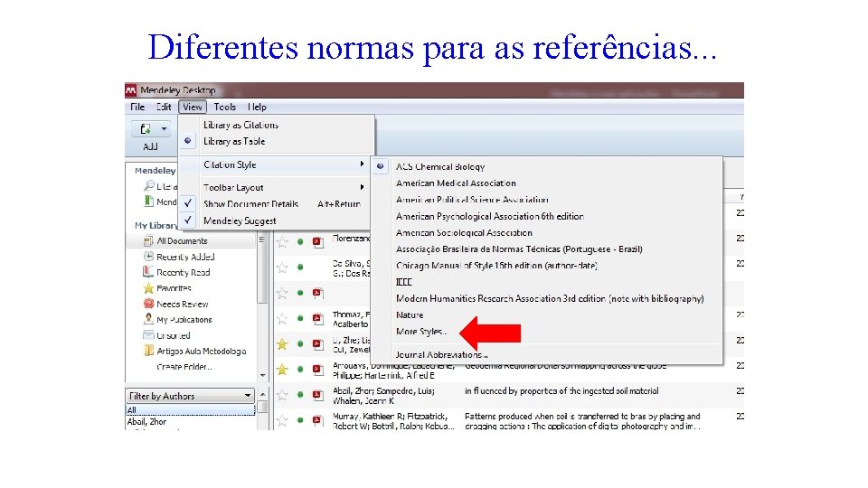The height and width of the screenshot is (488, 868).
Task: Unfavorite the Li, Zhe document star
Action: pos(282,343)
